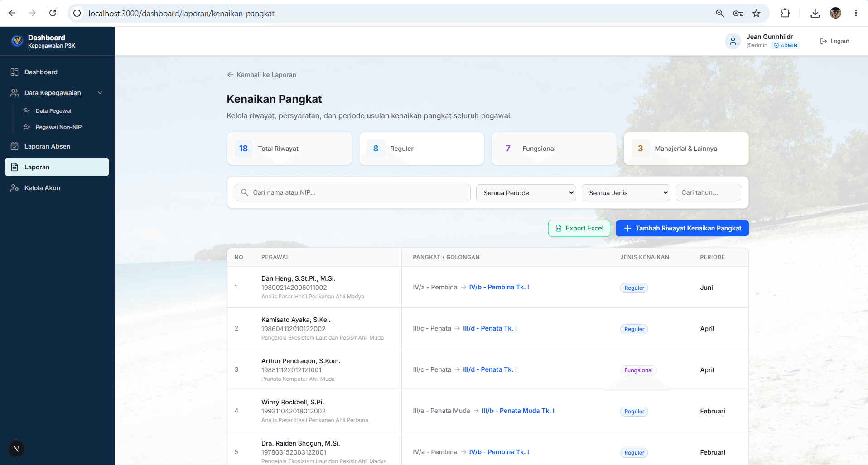Click IV/b - Pembina Tk. I for Dan Heng

click(x=499, y=287)
